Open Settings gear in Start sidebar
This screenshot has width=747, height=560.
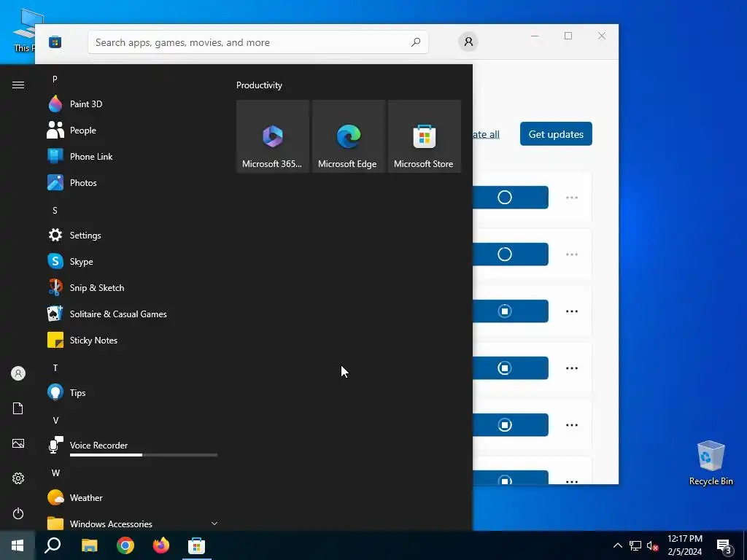pyautogui.click(x=18, y=478)
